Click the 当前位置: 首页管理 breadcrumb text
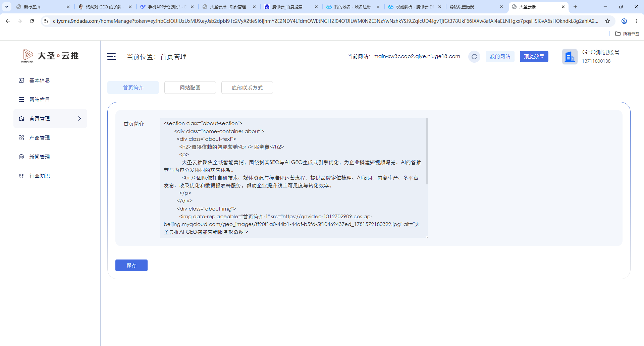 157,57
